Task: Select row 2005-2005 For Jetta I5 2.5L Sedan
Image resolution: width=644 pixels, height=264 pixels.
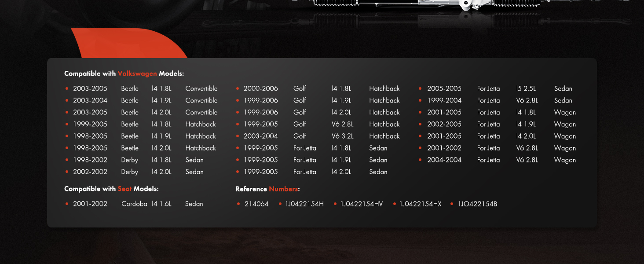Action: 495,88
